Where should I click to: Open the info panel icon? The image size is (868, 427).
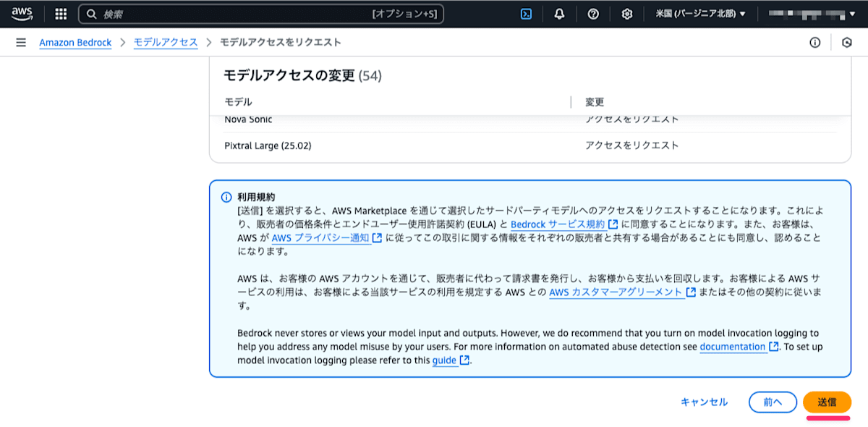pos(815,43)
